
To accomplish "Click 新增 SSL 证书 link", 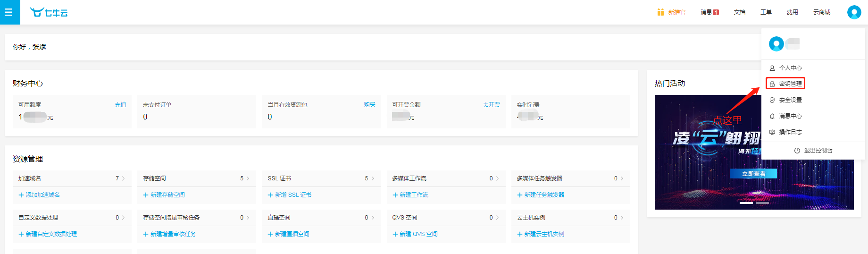I will pos(289,195).
